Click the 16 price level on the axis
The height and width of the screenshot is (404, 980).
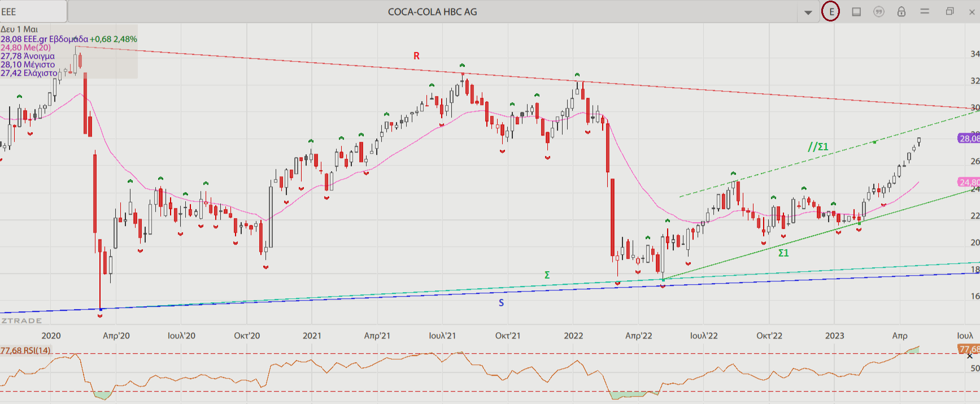click(x=975, y=296)
